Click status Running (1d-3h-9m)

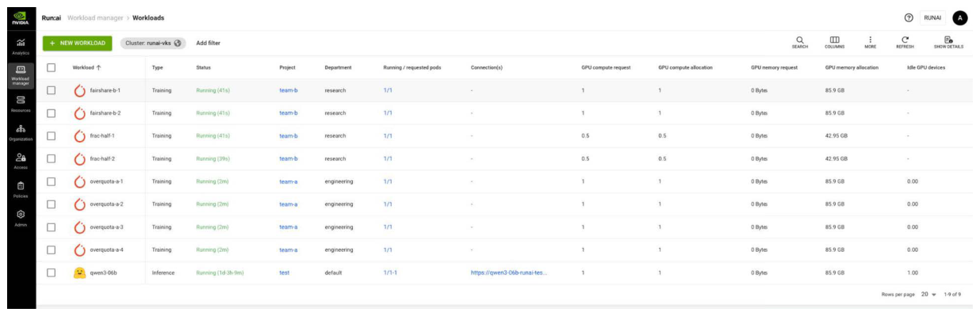pos(220,272)
